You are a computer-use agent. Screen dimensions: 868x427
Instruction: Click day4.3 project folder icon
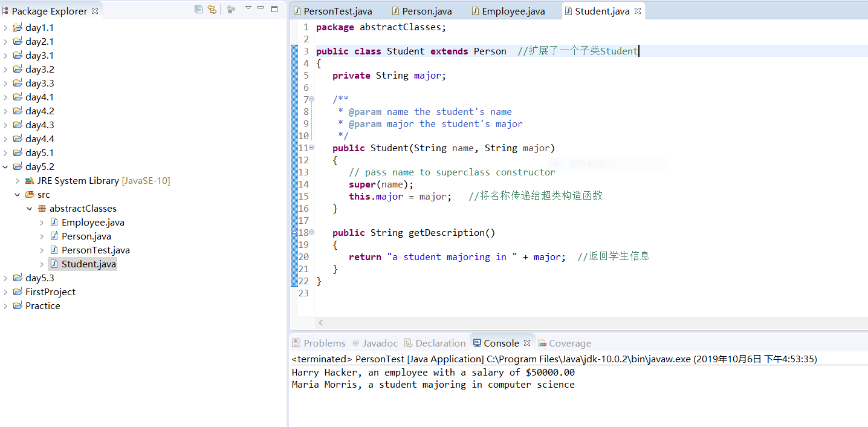17,125
